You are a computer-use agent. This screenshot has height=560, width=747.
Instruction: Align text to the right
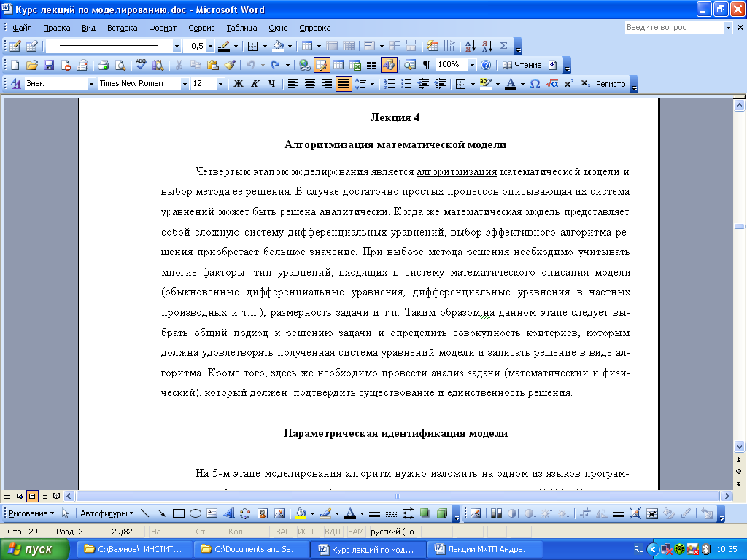tap(326, 84)
